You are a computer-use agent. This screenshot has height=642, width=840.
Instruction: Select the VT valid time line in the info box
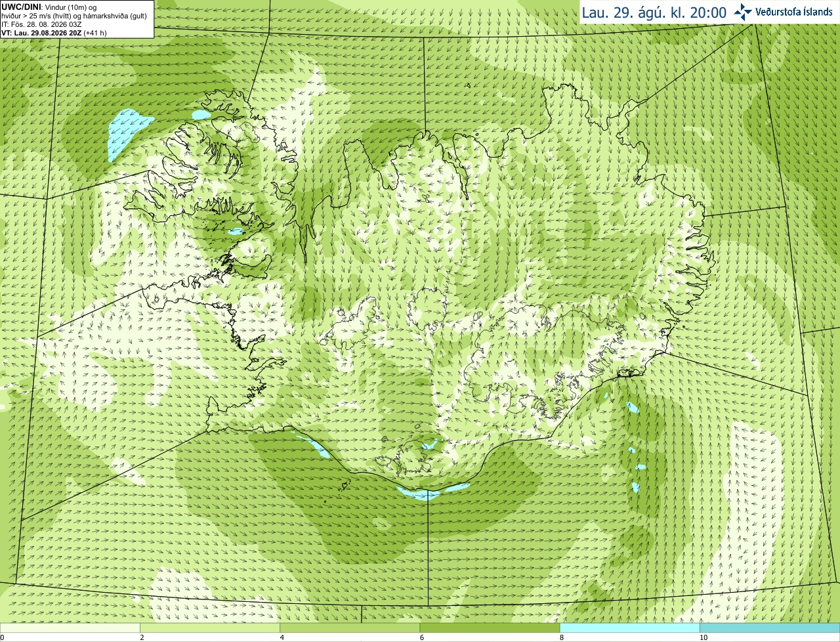(x=54, y=33)
